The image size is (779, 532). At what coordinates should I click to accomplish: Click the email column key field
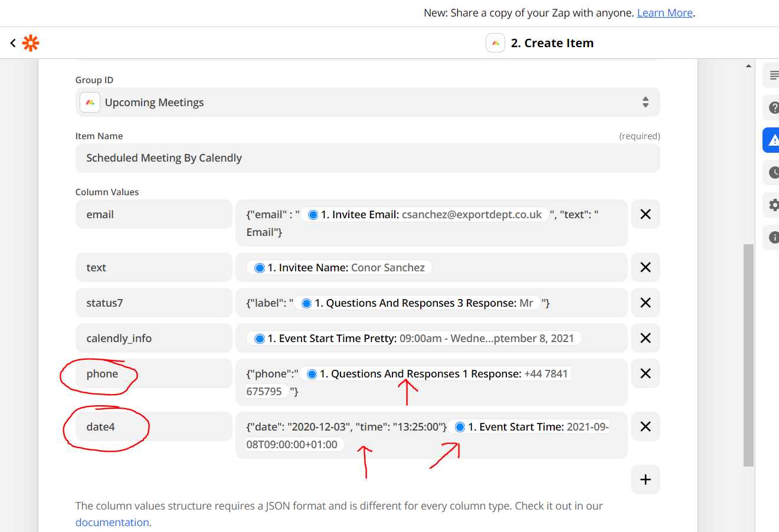point(154,214)
